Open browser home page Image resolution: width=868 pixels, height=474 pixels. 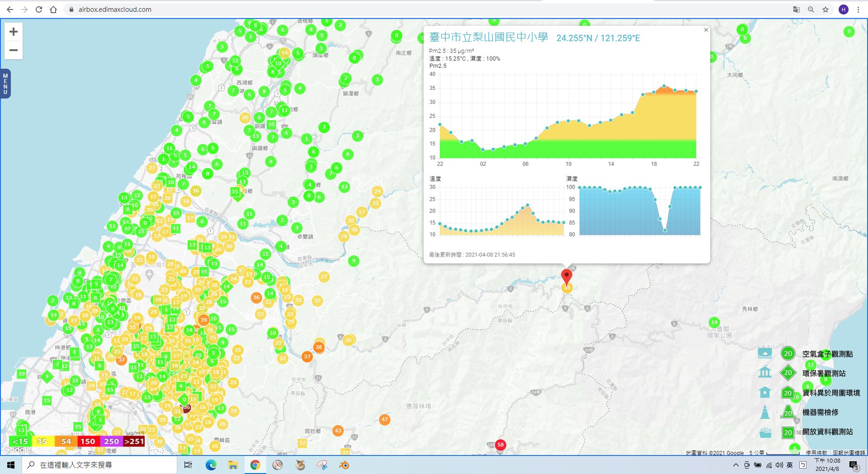[x=53, y=9]
